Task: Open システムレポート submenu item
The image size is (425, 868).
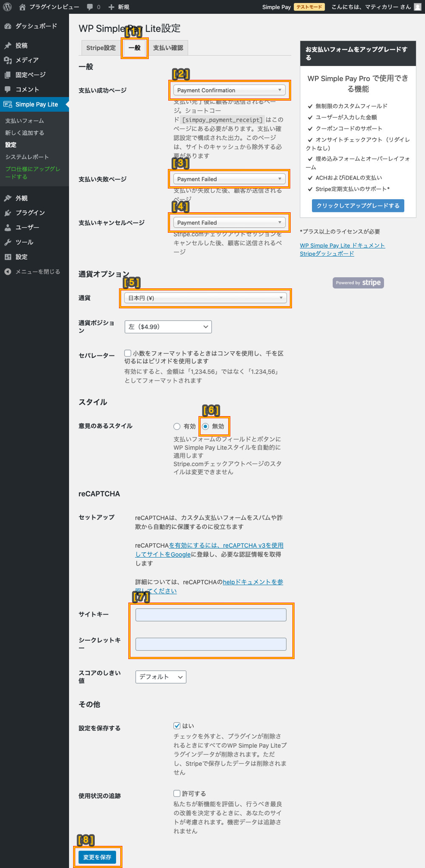Action: point(27,157)
